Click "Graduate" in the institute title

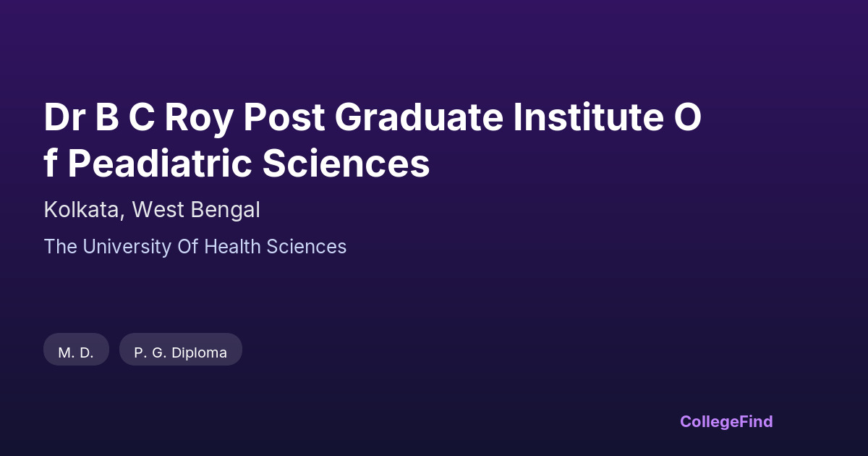click(420, 118)
